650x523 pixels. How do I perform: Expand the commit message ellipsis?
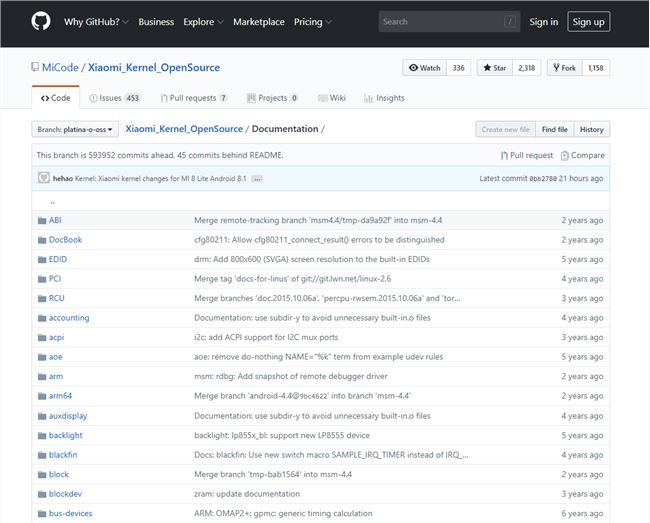pos(257,179)
